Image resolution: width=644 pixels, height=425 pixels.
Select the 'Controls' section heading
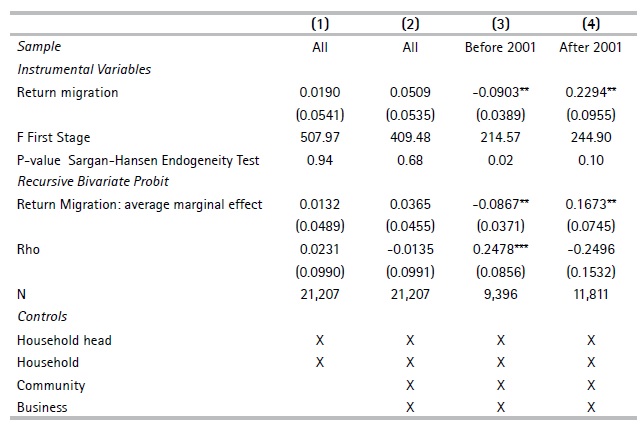coord(43,317)
